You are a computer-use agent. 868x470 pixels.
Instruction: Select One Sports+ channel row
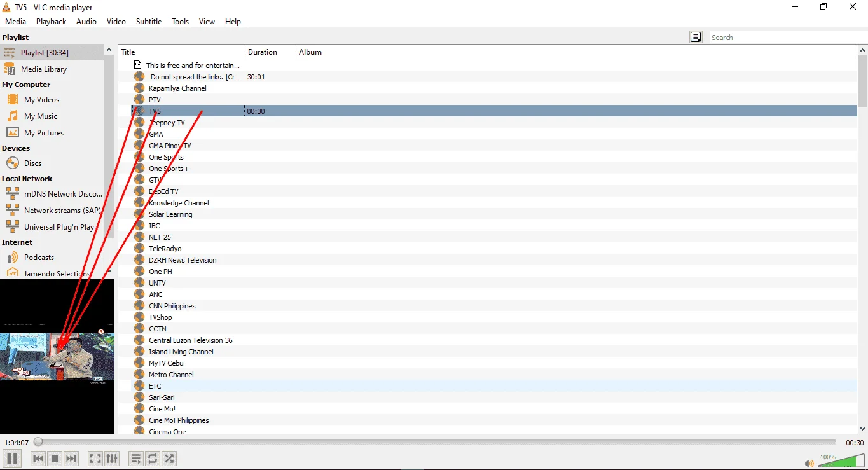point(494,169)
